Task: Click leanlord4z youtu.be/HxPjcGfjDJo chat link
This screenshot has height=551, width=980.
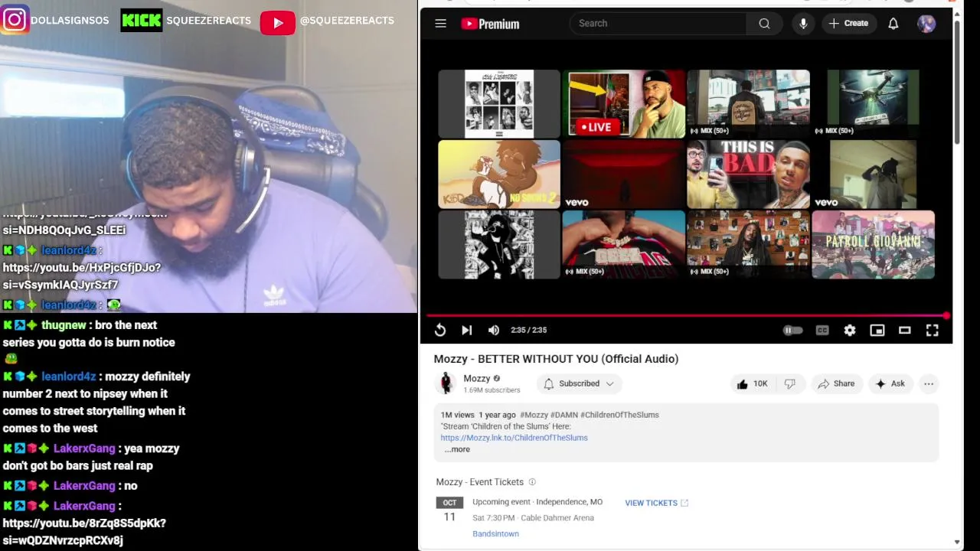Action: [x=82, y=276]
